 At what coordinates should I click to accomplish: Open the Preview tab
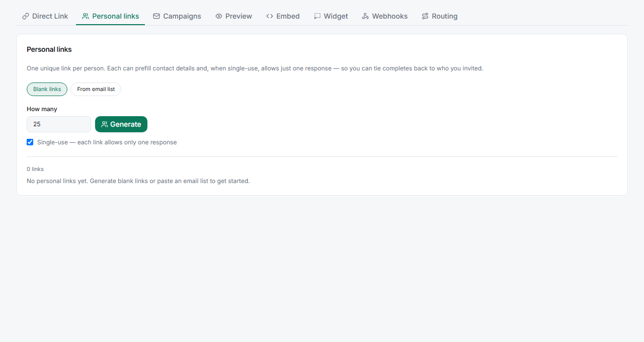click(x=233, y=16)
